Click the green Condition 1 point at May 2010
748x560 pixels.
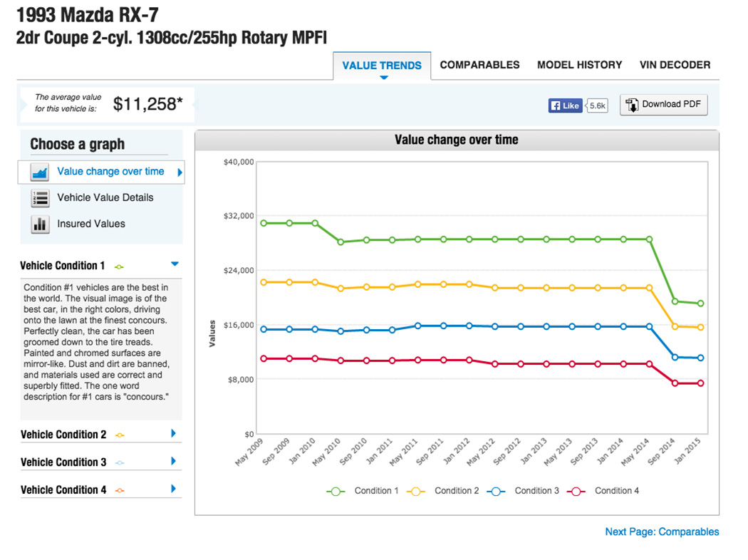[x=341, y=242]
